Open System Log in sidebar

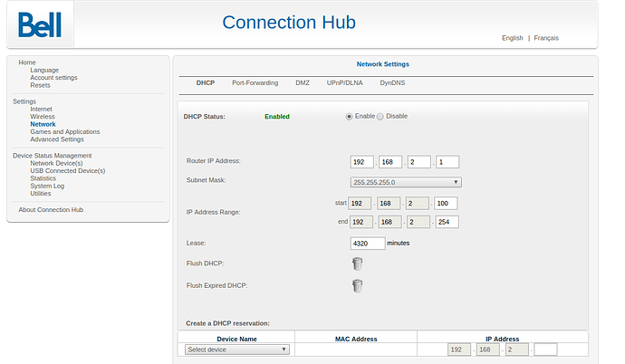point(47,186)
